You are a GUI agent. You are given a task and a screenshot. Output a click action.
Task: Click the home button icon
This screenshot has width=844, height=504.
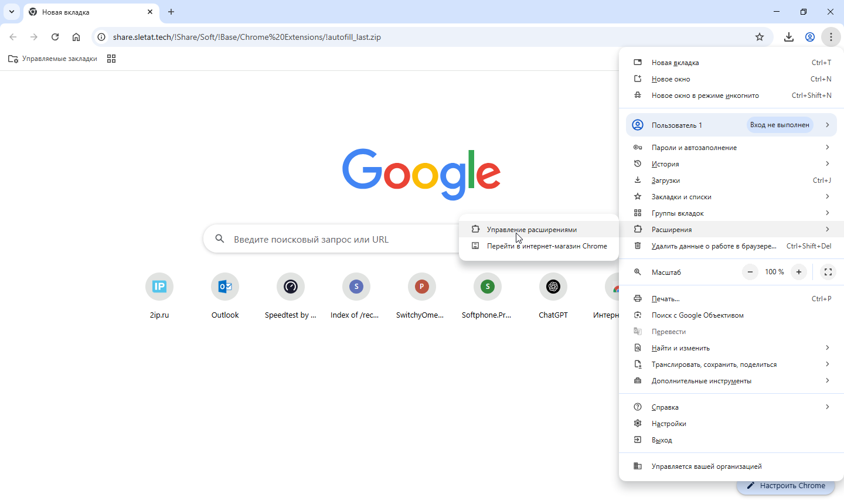[76, 37]
